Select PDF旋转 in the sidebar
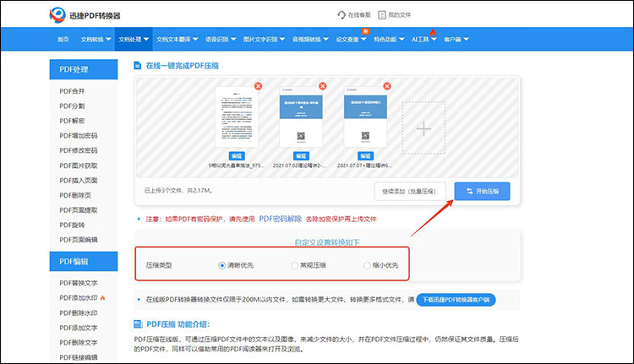The width and height of the screenshot is (634, 364). pos(72,225)
